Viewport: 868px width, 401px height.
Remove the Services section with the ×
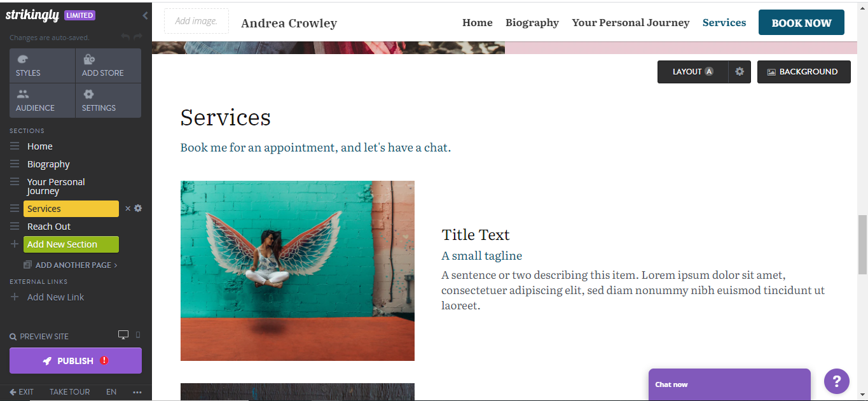click(127, 208)
